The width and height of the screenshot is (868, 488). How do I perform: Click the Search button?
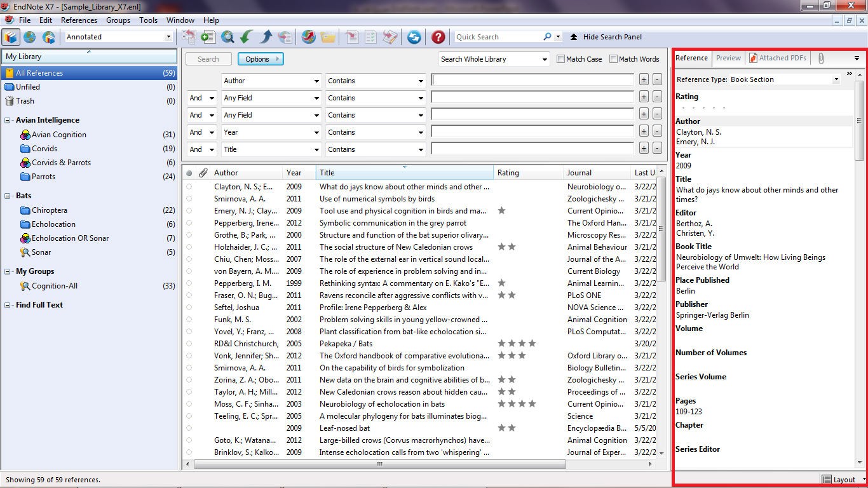point(208,59)
